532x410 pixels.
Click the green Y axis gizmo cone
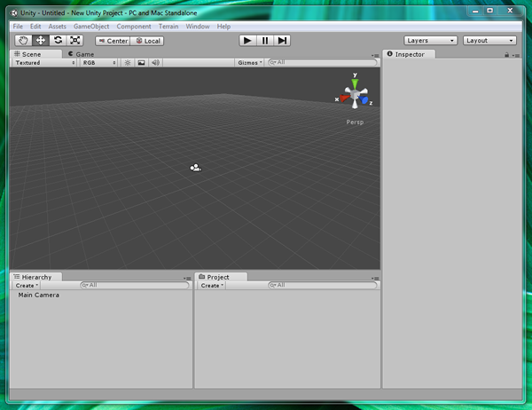pyautogui.click(x=355, y=83)
